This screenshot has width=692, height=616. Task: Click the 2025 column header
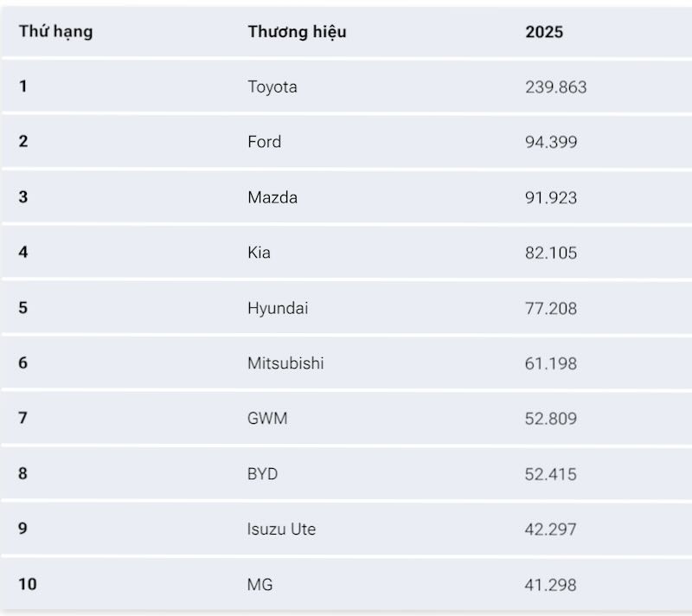click(544, 32)
